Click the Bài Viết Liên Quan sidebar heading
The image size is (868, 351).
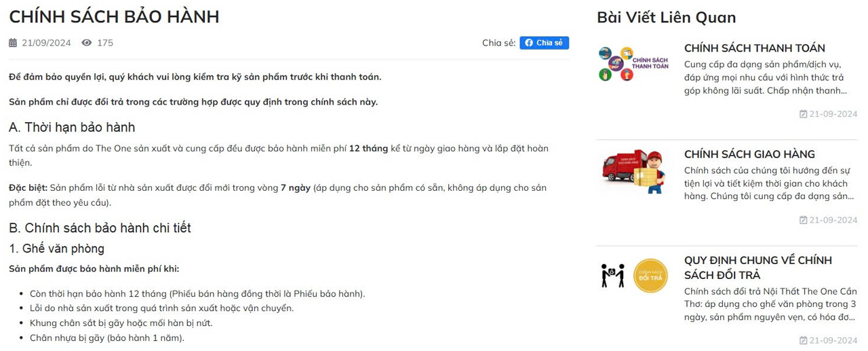click(x=666, y=17)
